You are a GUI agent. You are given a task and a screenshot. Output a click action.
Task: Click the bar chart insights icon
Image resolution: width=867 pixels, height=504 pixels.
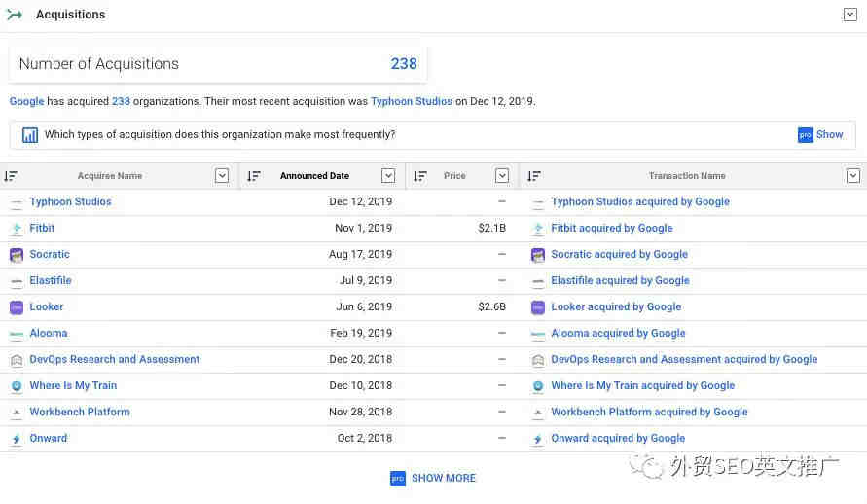30,135
